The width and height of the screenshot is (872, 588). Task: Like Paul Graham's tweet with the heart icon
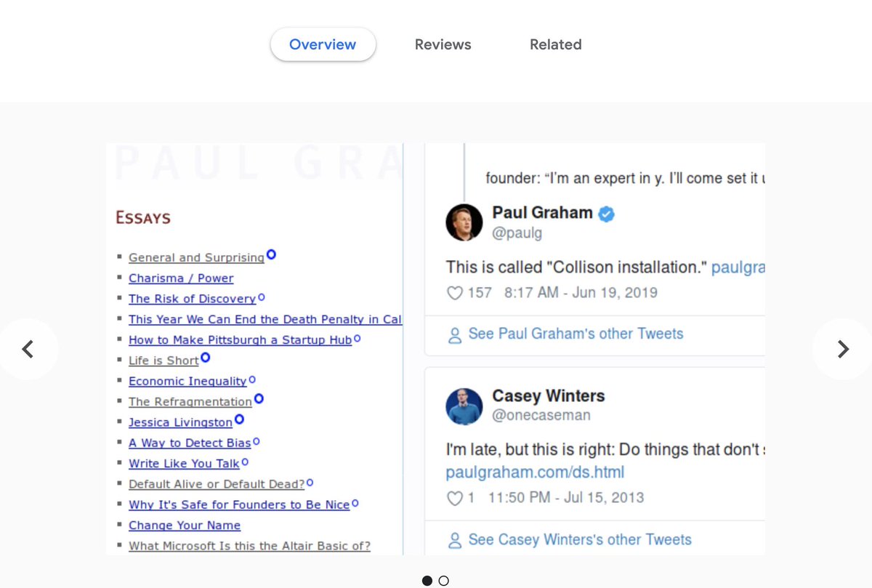(x=455, y=293)
